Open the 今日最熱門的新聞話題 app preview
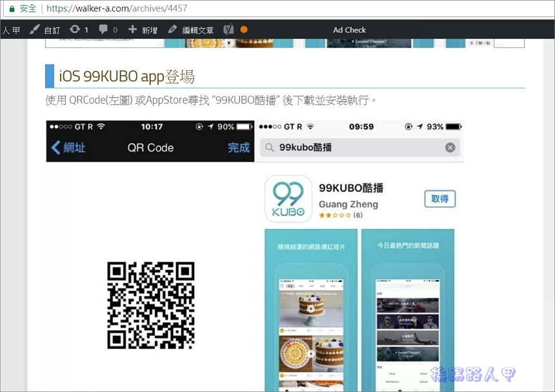The height and width of the screenshot is (392, 555). [408, 310]
